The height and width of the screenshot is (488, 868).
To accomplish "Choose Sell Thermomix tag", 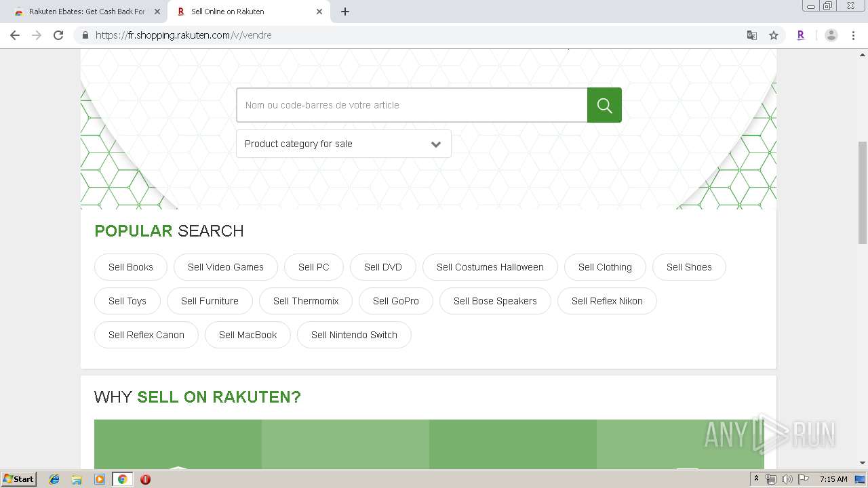I will [306, 301].
